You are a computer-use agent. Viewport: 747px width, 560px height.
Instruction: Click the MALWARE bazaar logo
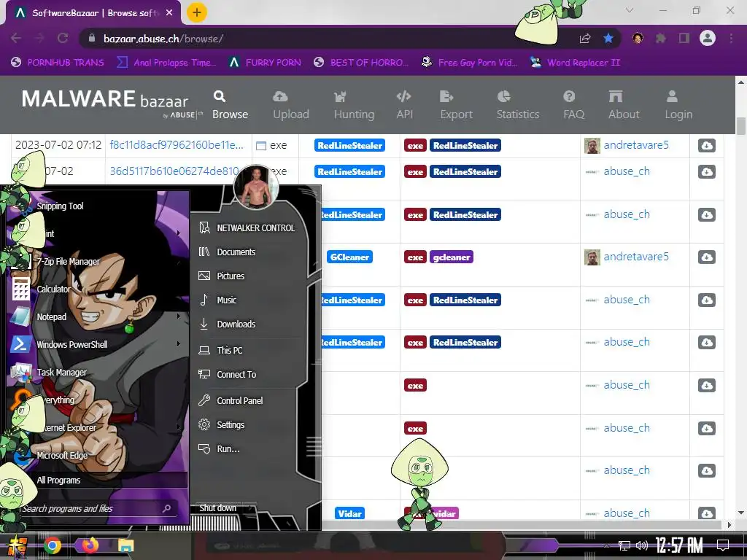point(112,104)
